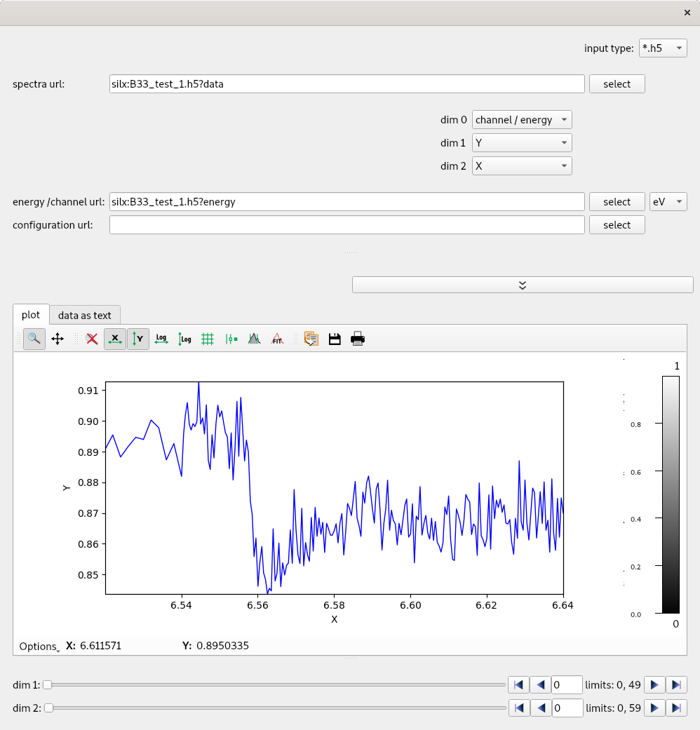Switch to the data as text tab
Image resolution: width=700 pixels, height=730 pixels.
pyautogui.click(x=85, y=315)
